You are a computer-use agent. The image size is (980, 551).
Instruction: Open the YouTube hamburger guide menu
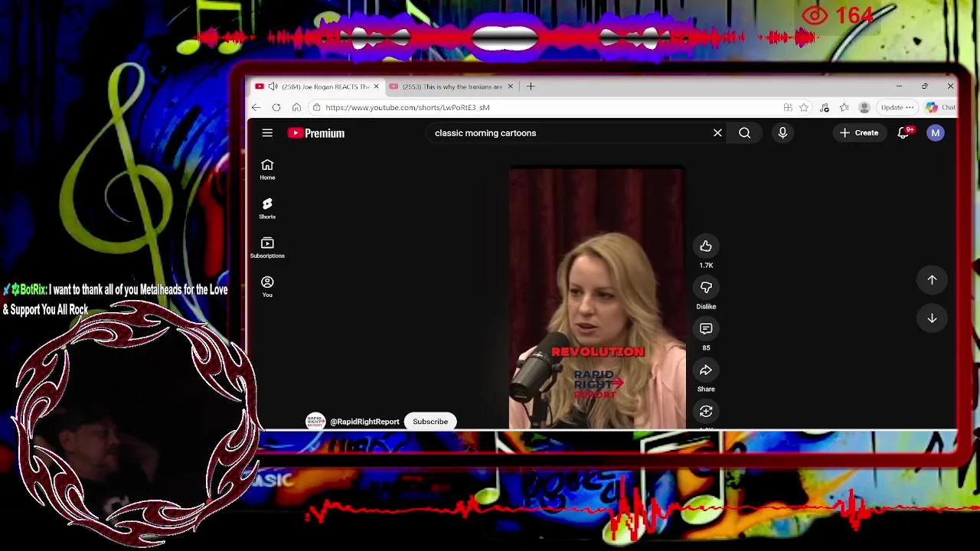(x=267, y=133)
